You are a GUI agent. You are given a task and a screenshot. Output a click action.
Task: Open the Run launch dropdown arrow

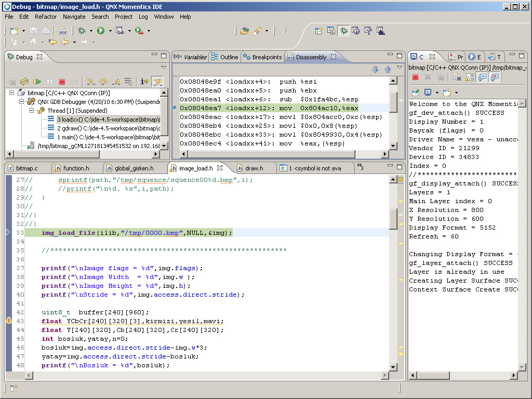click(x=110, y=31)
